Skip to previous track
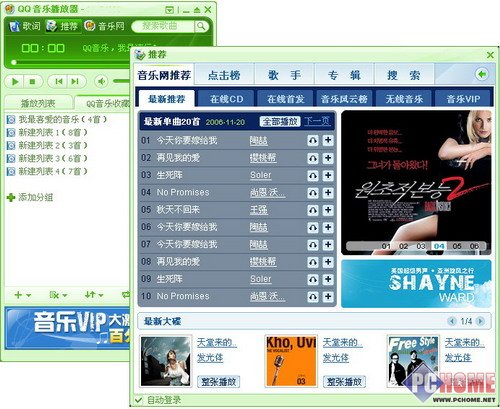This screenshot has height=409, width=500. point(59,81)
